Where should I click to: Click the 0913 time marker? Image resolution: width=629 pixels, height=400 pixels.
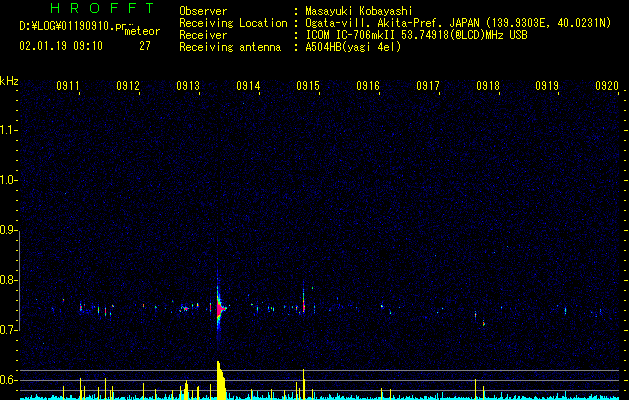pos(188,86)
